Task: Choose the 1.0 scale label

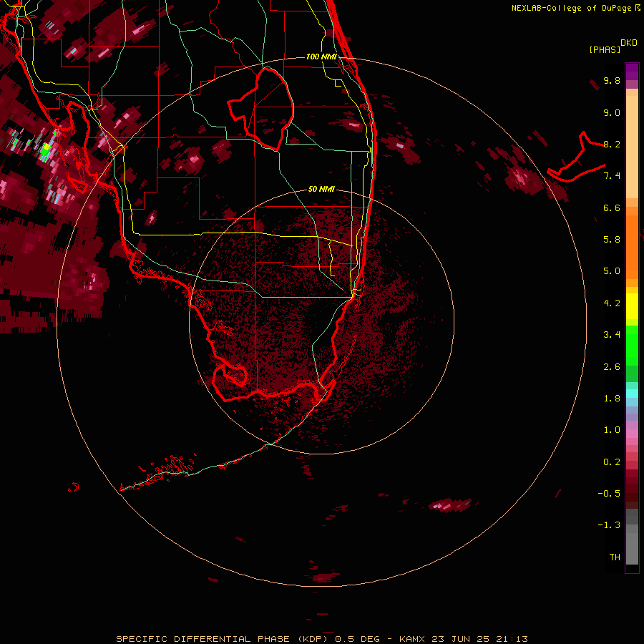Action: click(612, 430)
